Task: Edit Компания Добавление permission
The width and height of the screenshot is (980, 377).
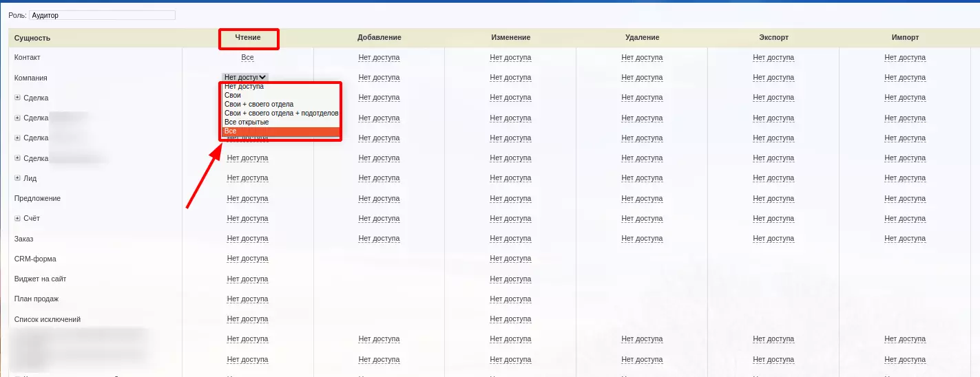Action: pos(379,78)
